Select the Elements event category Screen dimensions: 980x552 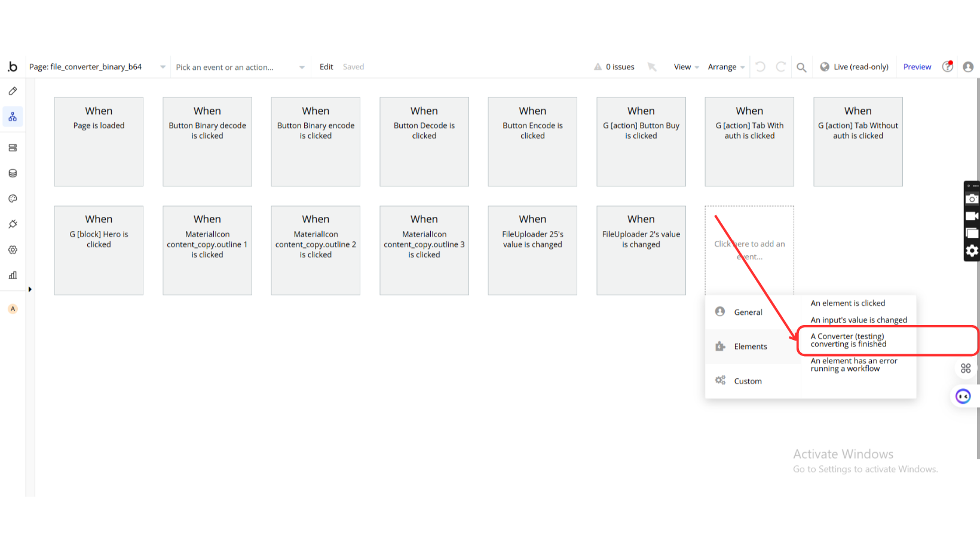coord(753,346)
